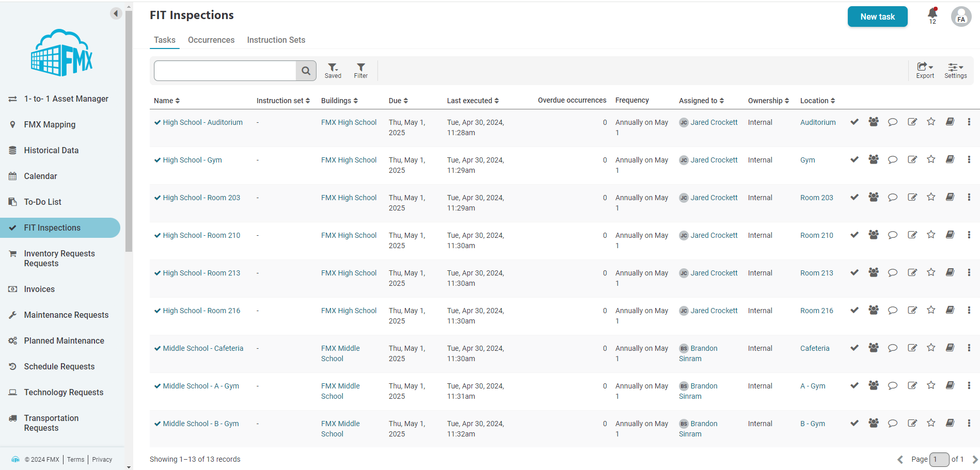Click into the search text field
Viewport: 980px width, 470px height.
[x=225, y=71]
